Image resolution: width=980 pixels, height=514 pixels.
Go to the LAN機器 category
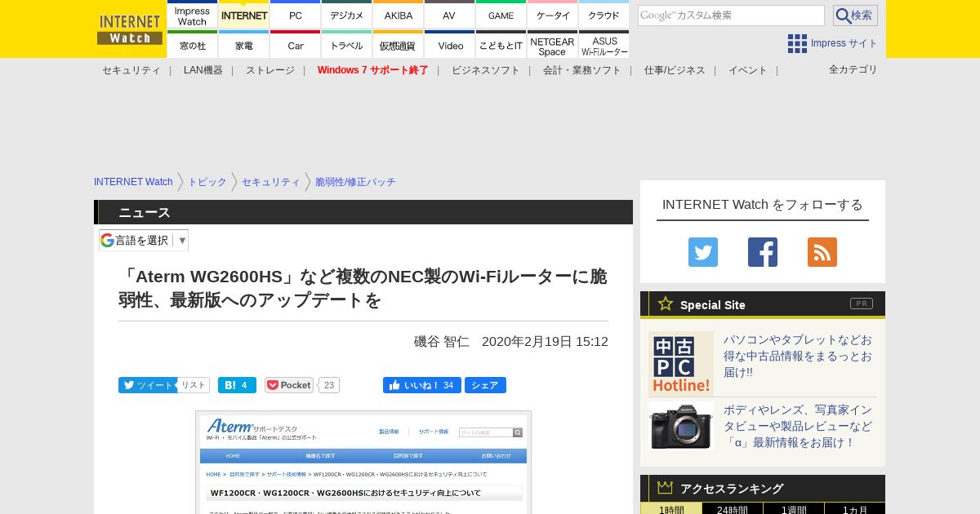(203, 70)
